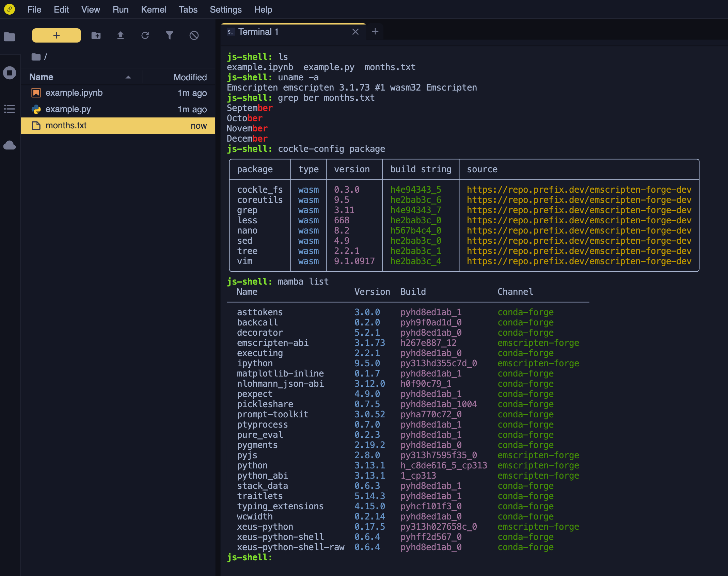Switch to the Terminal 1 tab
This screenshot has height=576, width=728.
coord(259,31)
